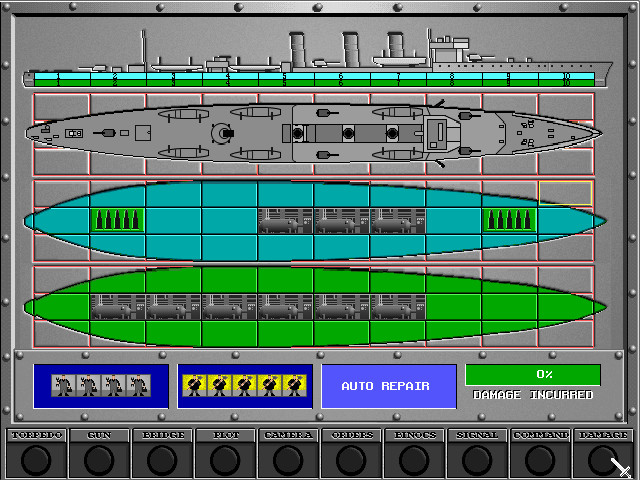640x480 pixels.
Task: Open the TORPEDO station
Action: point(36,453)
